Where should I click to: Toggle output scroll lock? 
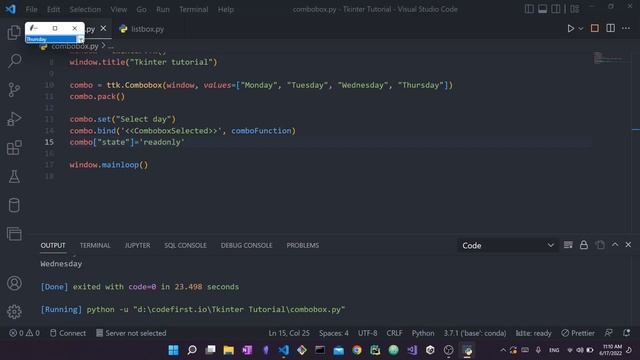pos(584,245)
